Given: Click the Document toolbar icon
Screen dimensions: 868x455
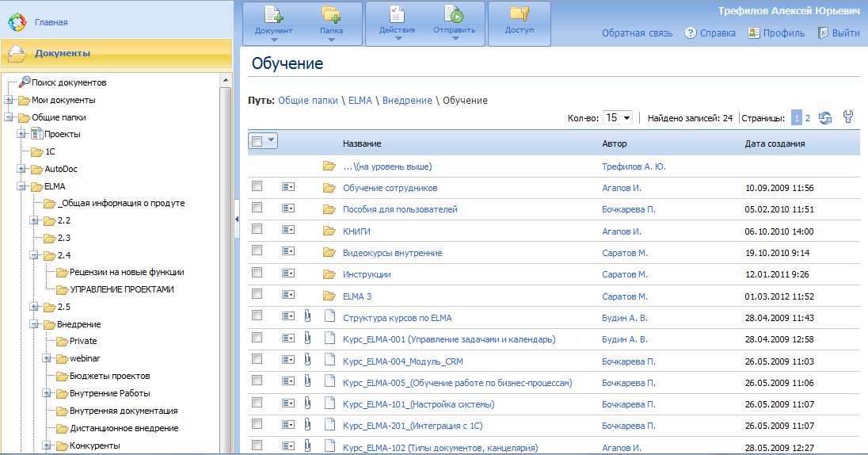Looking at the screenshot, I should coord(274,14).
